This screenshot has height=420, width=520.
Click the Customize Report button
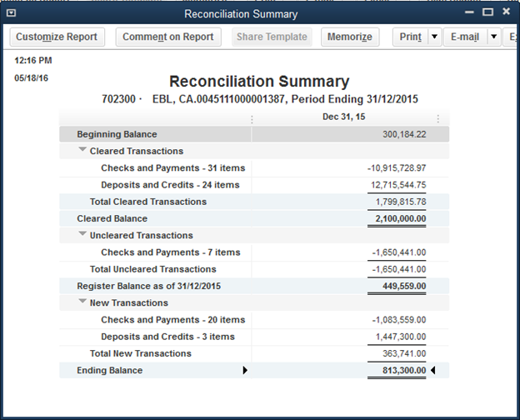tap(57, 37)
